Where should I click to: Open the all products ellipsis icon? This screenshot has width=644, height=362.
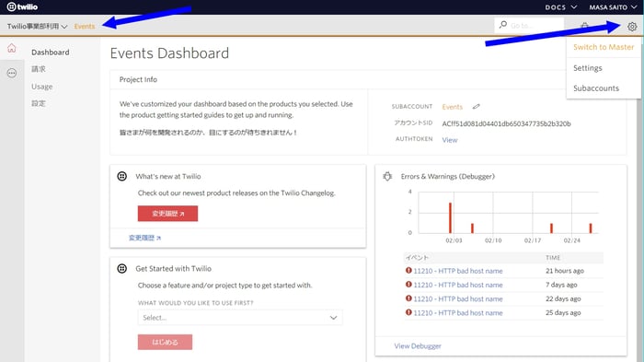click(12, 73)
